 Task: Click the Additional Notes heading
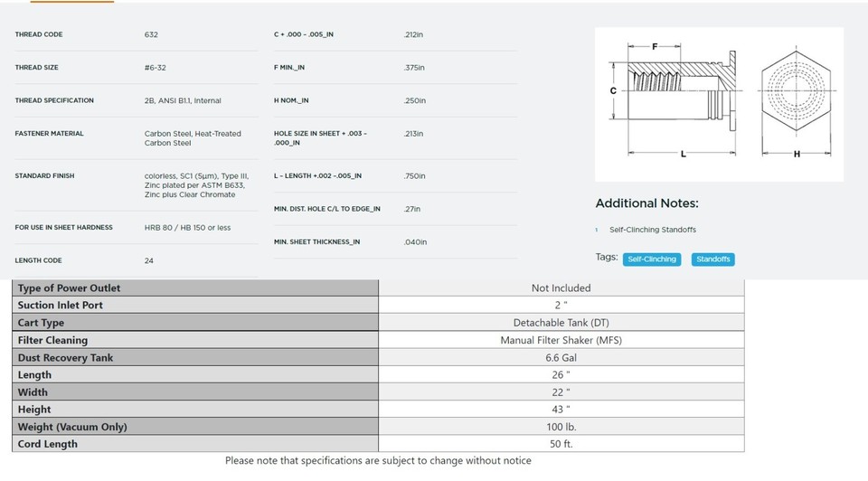646,203
